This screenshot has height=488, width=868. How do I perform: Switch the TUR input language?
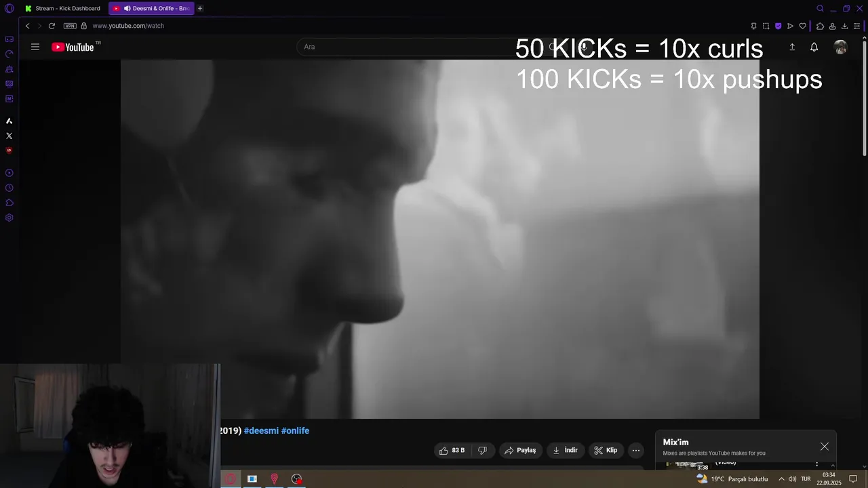click(806, 479)
